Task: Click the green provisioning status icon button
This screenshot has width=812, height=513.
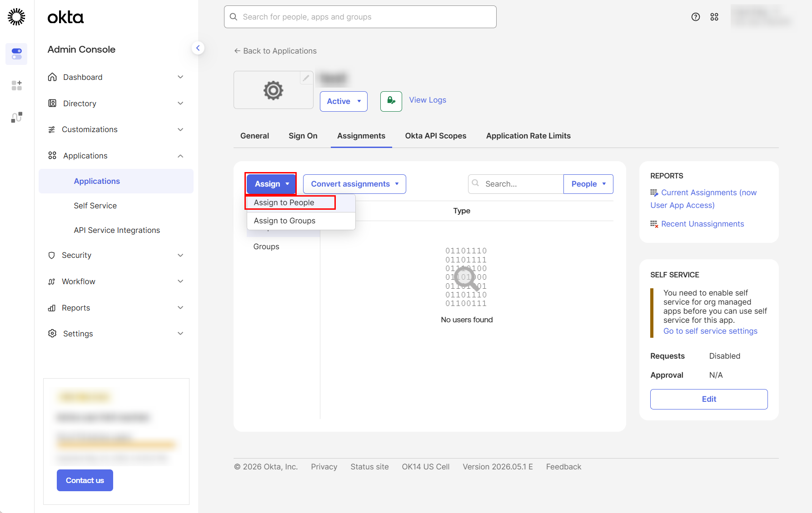Action: (x=391, y=101)
